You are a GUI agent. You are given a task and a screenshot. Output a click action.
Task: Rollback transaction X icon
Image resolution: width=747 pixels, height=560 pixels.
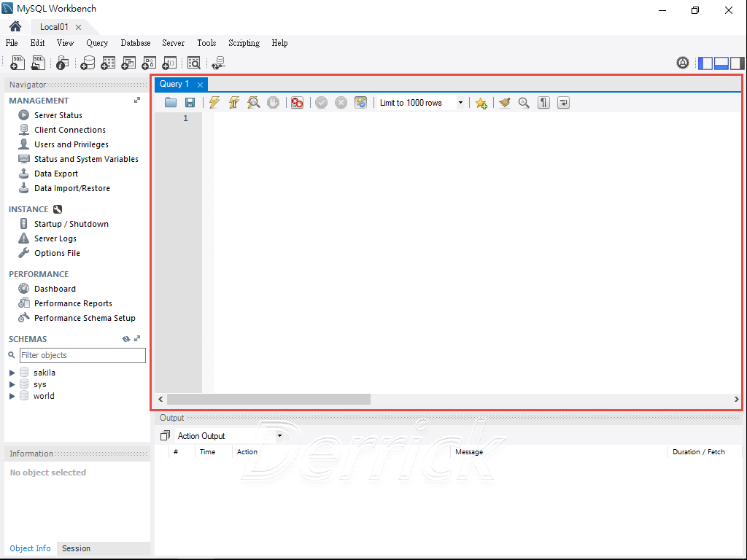pos(341,102)
